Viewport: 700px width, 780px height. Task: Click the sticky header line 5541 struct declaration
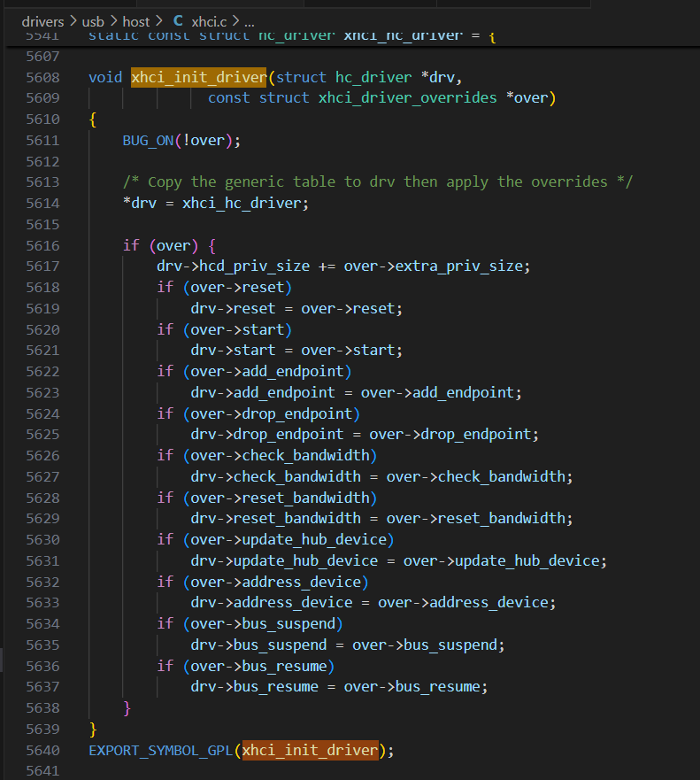click(x=292, y=35)
